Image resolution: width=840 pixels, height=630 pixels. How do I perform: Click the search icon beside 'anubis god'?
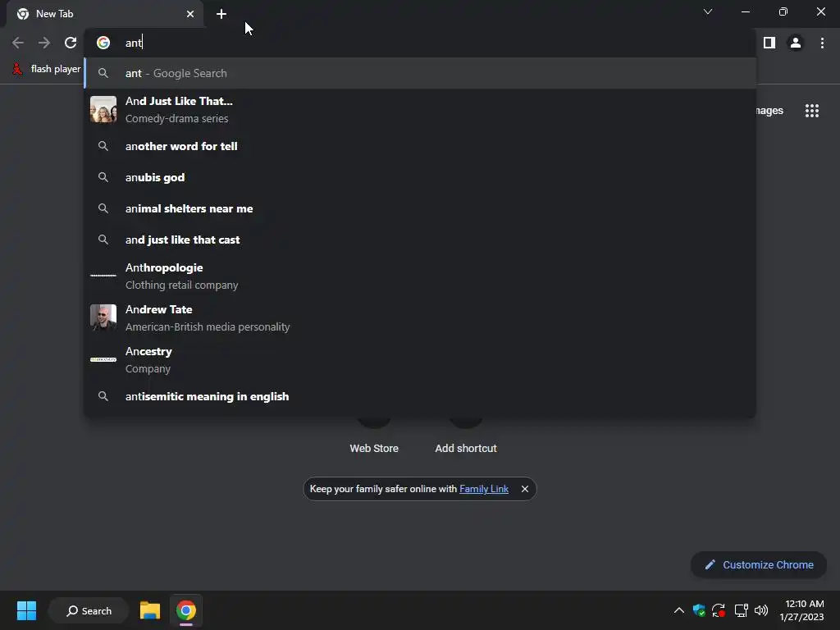click(x=103, y=177)
